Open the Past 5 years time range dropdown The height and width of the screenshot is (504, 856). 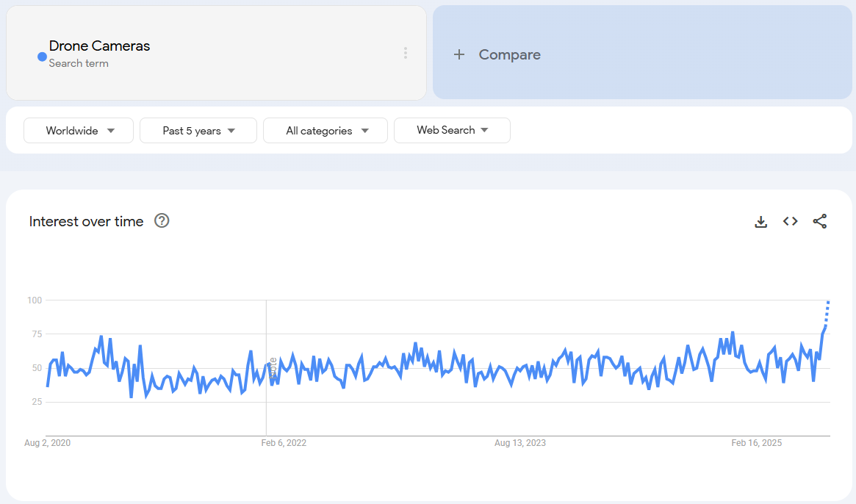pyautogui.click(x=198, y=131)
